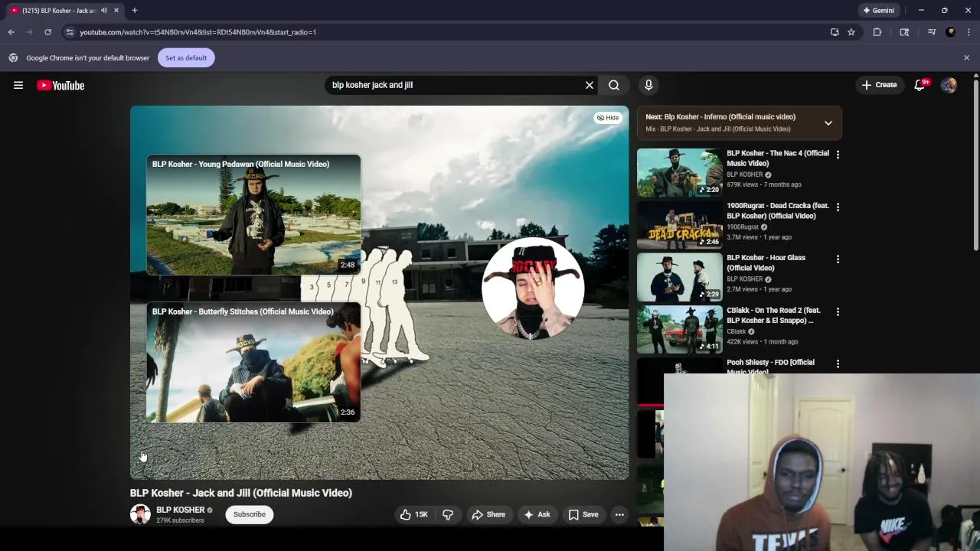Open media controls icon in toolbar
This screenshot has height=551, width=980.
[x=932, y=32]
